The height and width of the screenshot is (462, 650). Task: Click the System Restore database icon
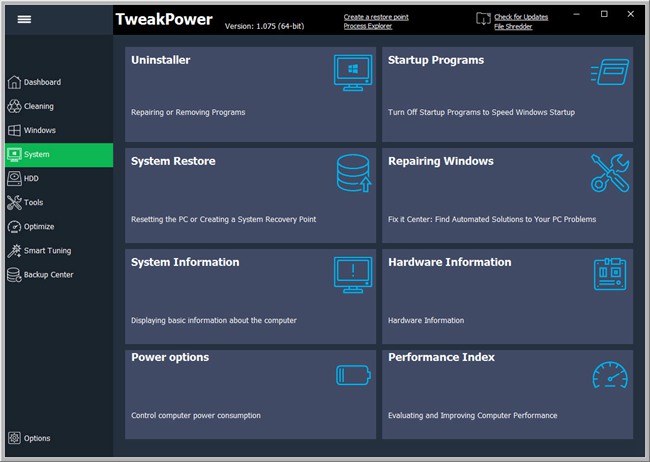[x=354, y=173]
